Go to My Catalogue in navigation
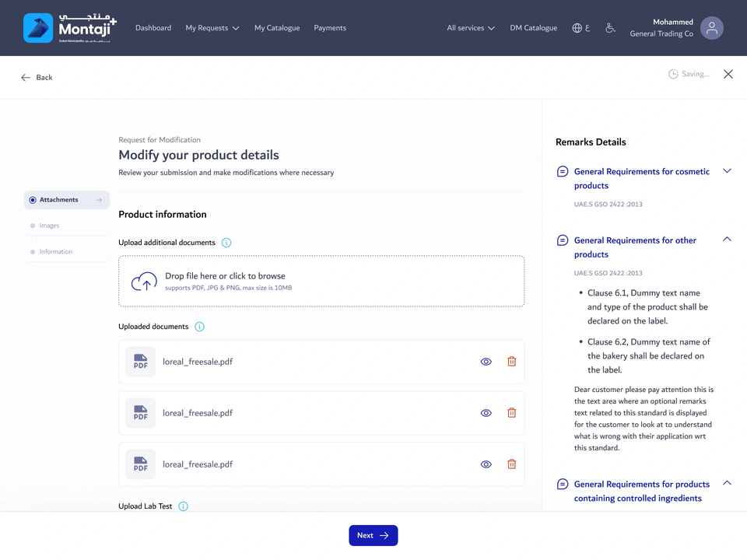747x560 pixels. [x=277, y=28]
